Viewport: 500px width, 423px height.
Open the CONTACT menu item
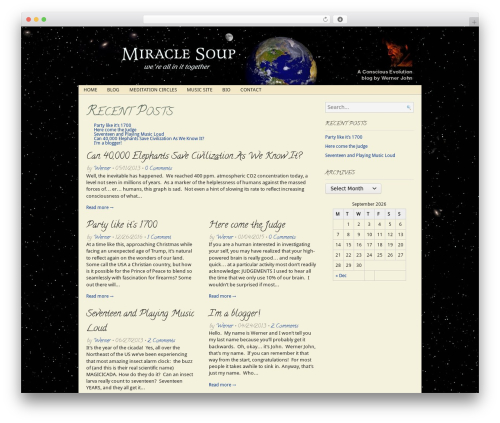[x=251, y=90]
